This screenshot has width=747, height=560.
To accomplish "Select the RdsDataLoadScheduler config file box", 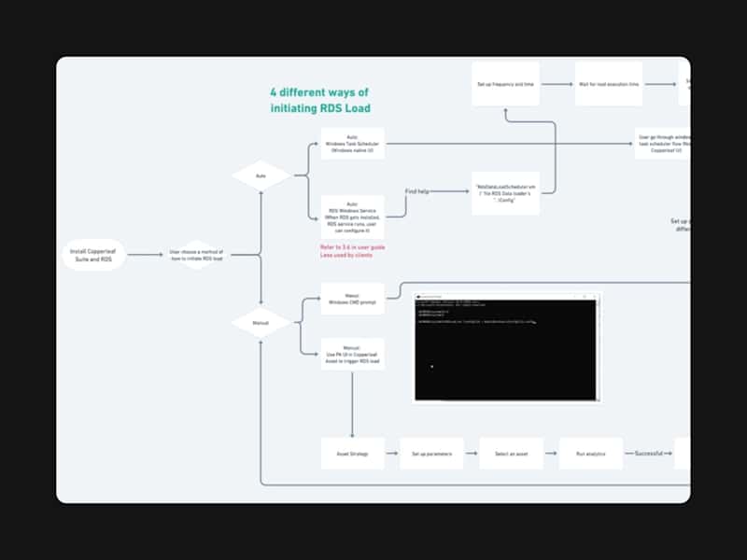I will pyautogui.click(x=505, y=193).
